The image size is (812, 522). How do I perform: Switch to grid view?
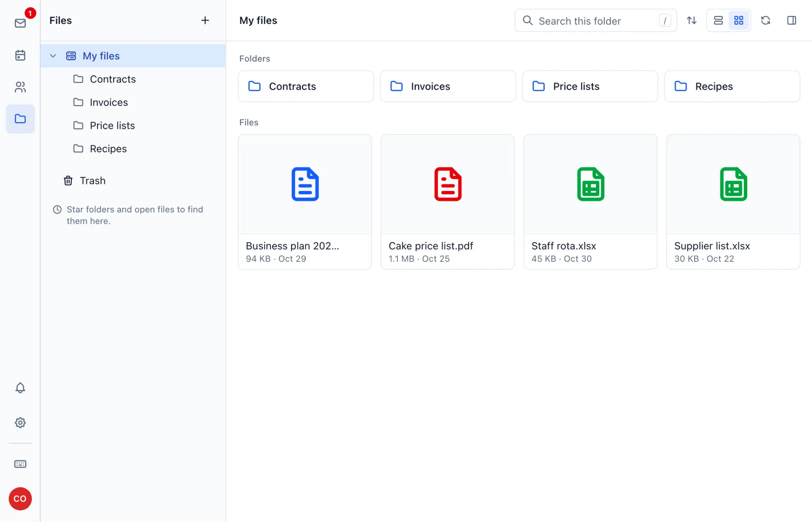(739, 20)
